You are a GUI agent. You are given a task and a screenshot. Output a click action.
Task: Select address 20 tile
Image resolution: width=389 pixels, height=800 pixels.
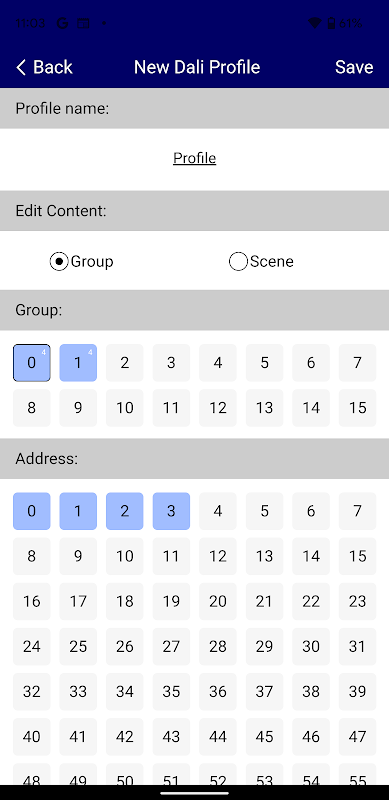[218, 602]
